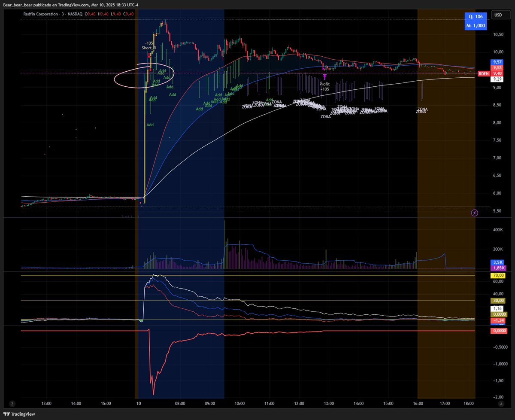Image resolution: width=515 pixels, height=420 pixels.
Task: Click the purple 1,85K volume label
Action: 498,268
